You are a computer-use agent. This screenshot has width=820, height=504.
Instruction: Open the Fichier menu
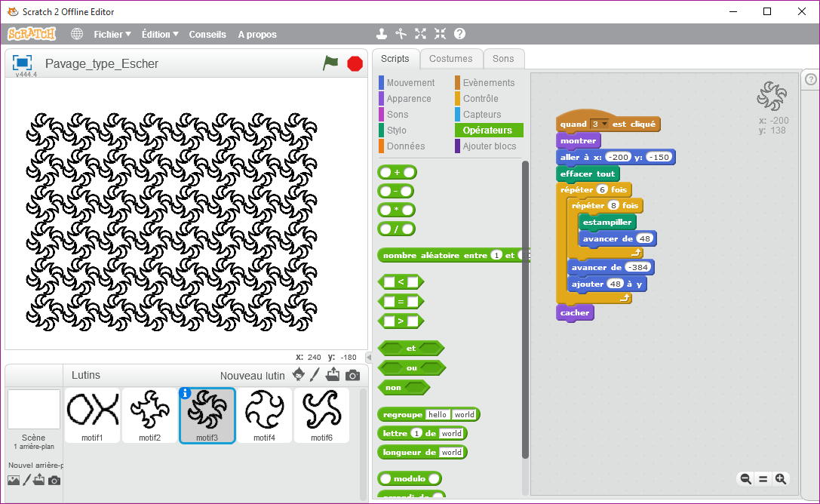click(x=112, y=34)
